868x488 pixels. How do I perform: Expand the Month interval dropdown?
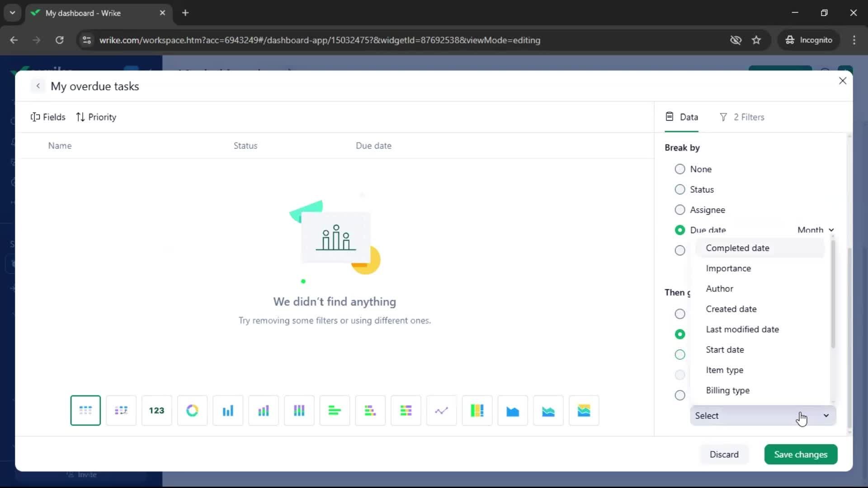click(816, 230)
